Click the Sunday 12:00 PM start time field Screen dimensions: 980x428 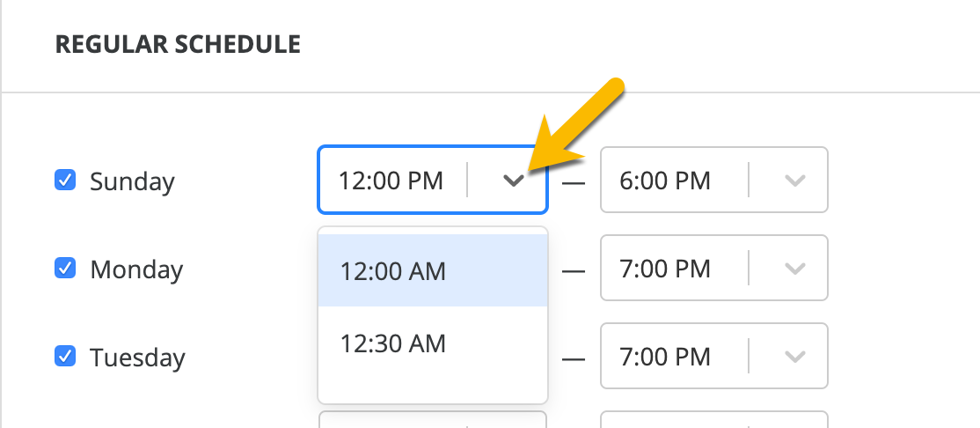(x=391, y=181)
